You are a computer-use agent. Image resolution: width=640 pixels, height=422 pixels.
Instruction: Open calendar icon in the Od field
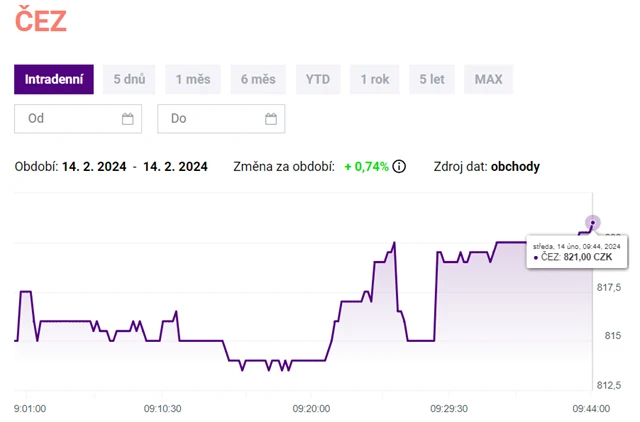point(127,119)
